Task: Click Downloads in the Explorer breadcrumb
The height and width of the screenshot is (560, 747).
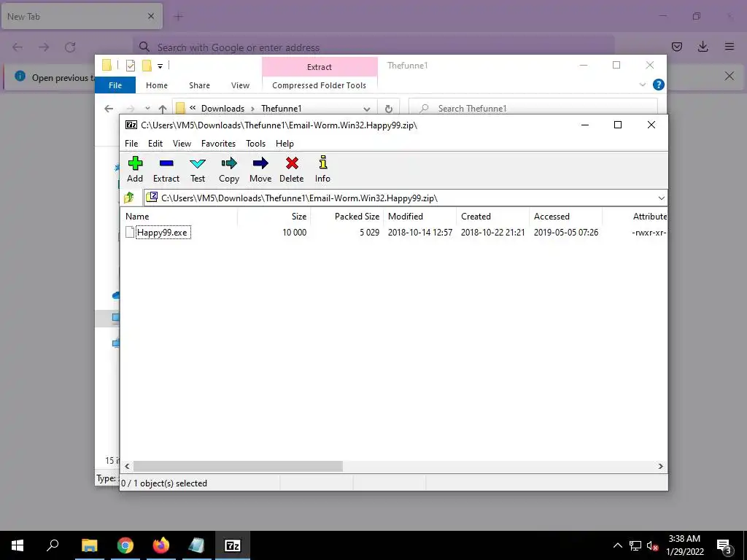Action: pos(222,109)
